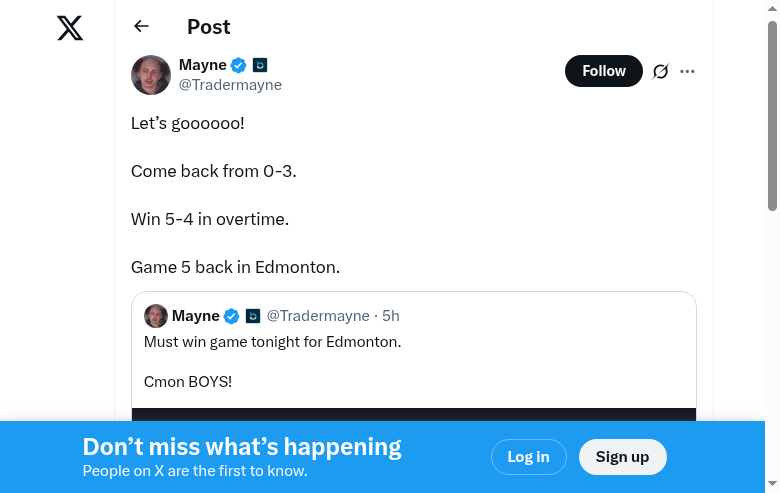
Task: Click the Sign up button
Action: coord(622,457)
